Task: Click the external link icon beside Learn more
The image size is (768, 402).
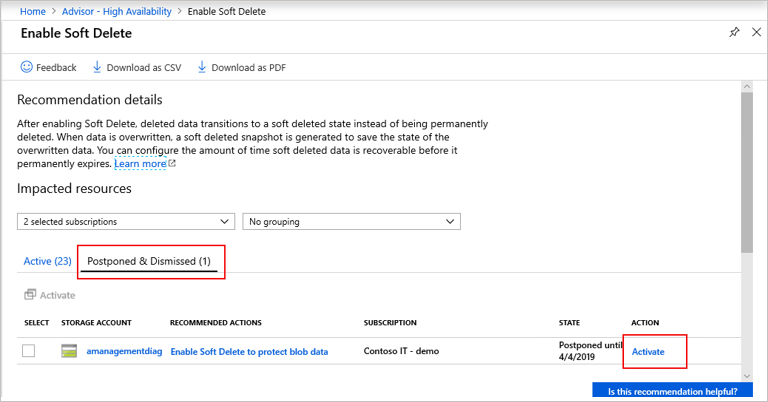Action: (172, 164)
